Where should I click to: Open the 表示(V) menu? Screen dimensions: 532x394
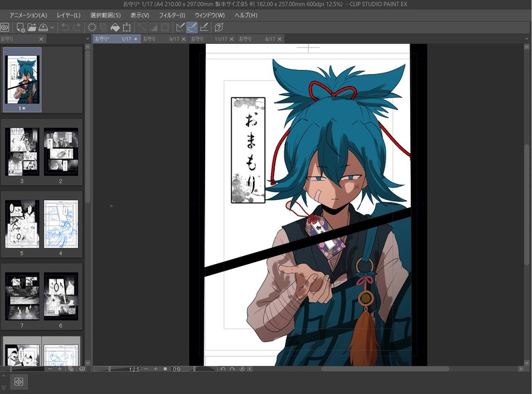[140, 15]
